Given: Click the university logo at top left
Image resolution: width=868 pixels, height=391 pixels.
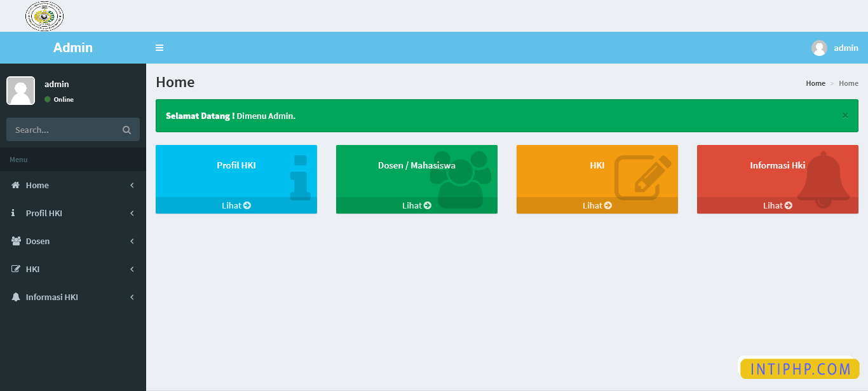Looking at the screenshot, I should click(x=44, y=16).
